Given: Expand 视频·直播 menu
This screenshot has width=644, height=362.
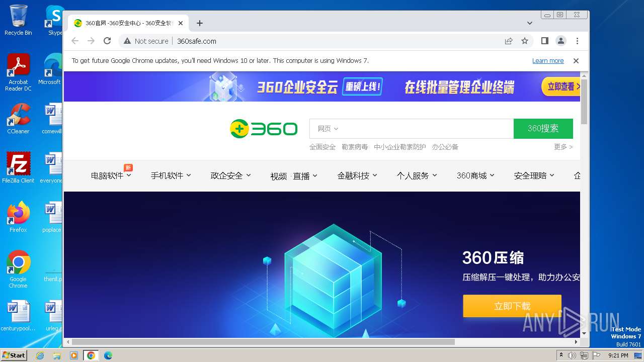Looking at the screenshot, I should coord(294,175).
